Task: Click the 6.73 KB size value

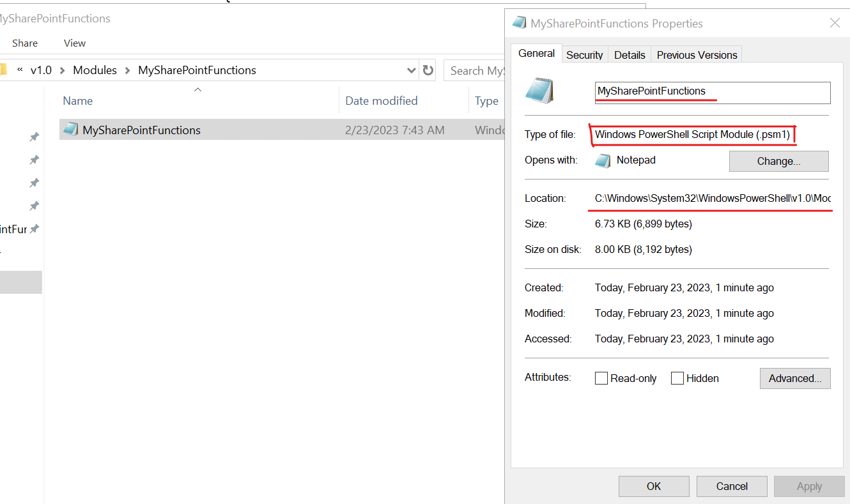Action: pyautogui.click(x=644, y=224)
